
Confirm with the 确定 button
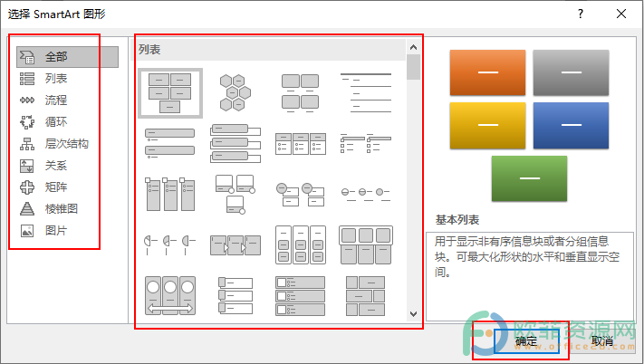pos(526,340)
